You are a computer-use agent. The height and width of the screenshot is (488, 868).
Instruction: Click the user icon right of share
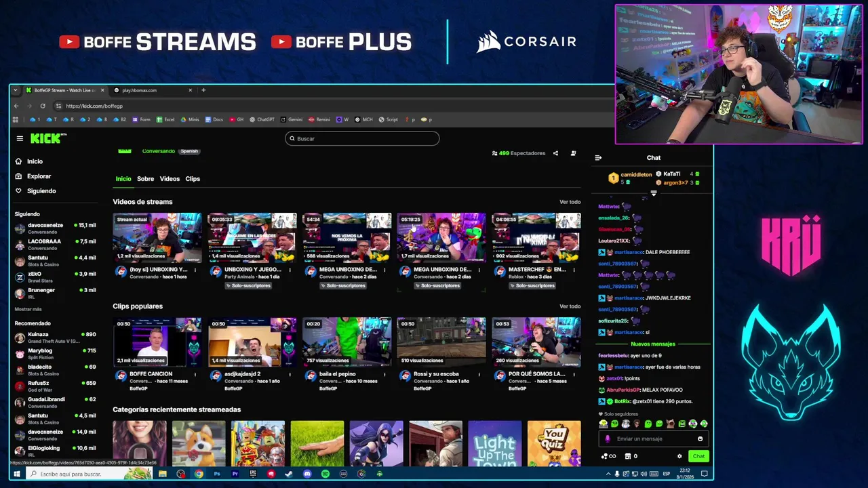point(573,153)
